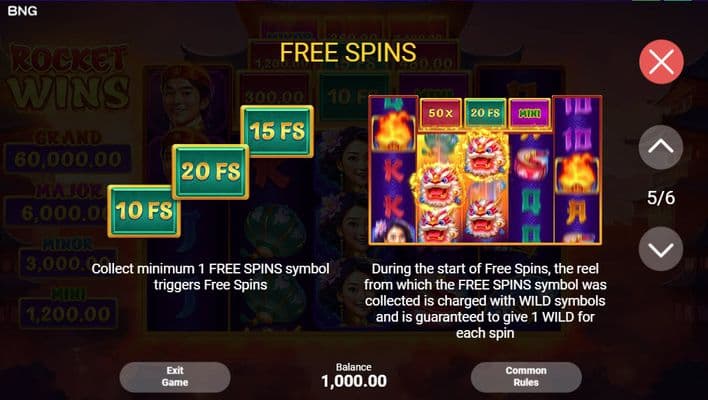This screenshot has height=400, width=708.
Task: Click the Collect minimum 1 FREE SPINS text
Action: coord(210,277)
